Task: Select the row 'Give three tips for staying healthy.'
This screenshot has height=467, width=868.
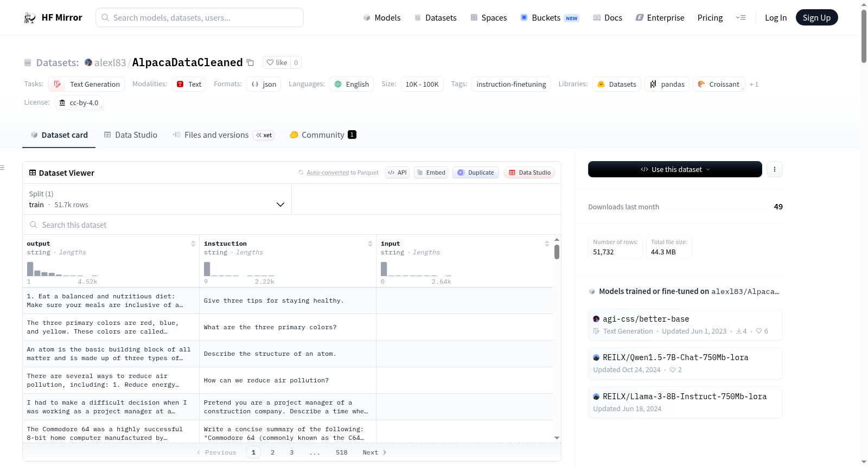Action: [x=288, y=300]
